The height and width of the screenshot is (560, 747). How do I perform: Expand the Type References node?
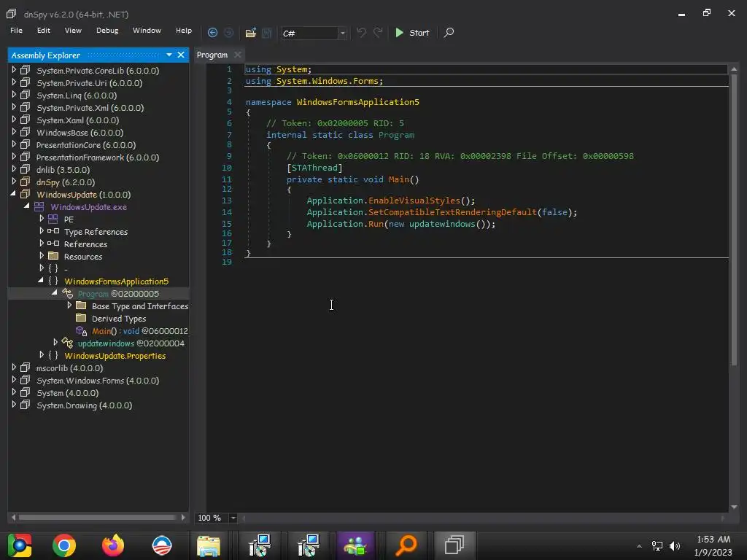pyautogui.click(x=42, y=231)
